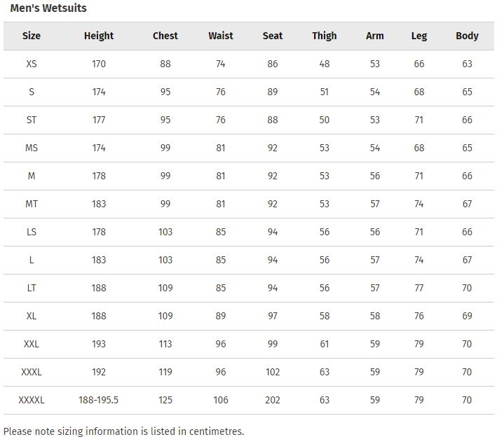
Task: Select the XS size row label
Action: coord(32,64)
